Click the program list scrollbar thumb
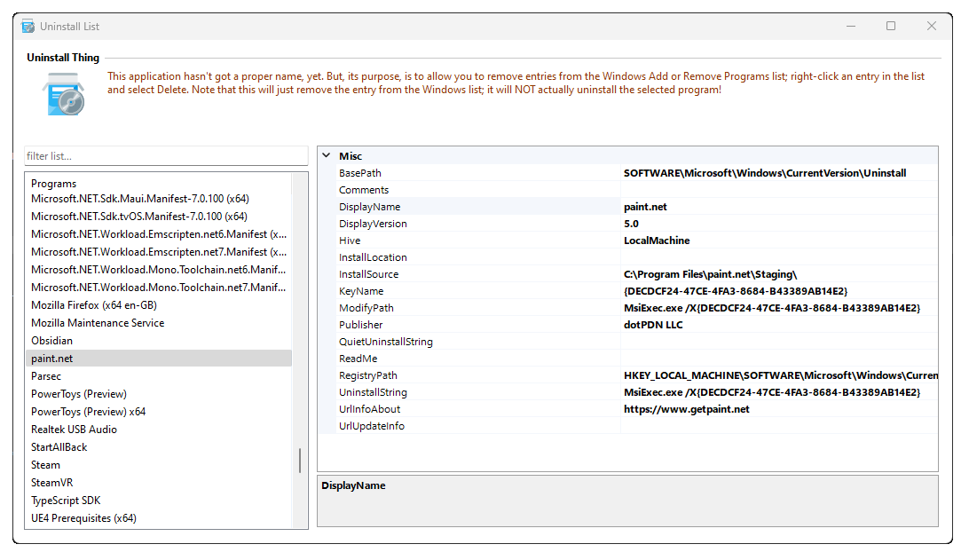This screenshot has width=969, height=560. tap(300, 461)
